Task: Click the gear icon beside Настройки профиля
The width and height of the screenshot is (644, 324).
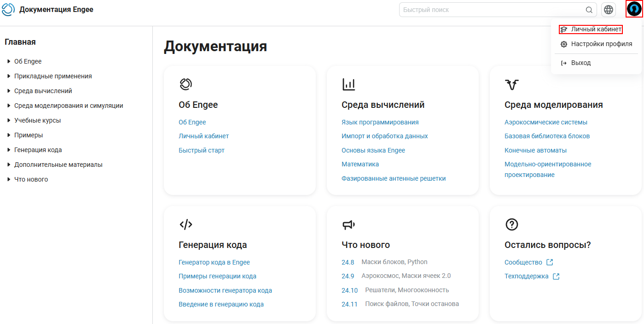Action: click(564, 44)
